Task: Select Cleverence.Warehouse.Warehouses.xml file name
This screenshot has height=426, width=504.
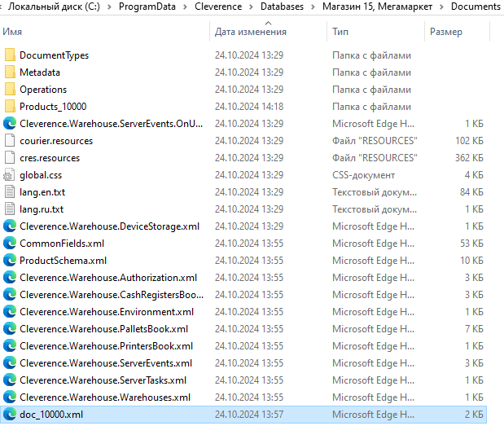Action: tap(105, 397)
